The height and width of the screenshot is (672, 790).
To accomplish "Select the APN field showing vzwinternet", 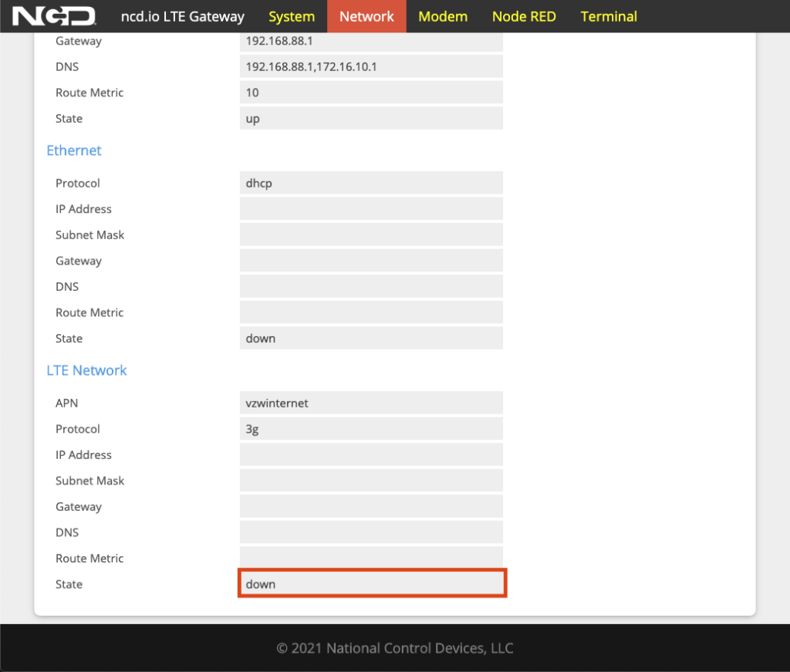I will pos(371,404).
